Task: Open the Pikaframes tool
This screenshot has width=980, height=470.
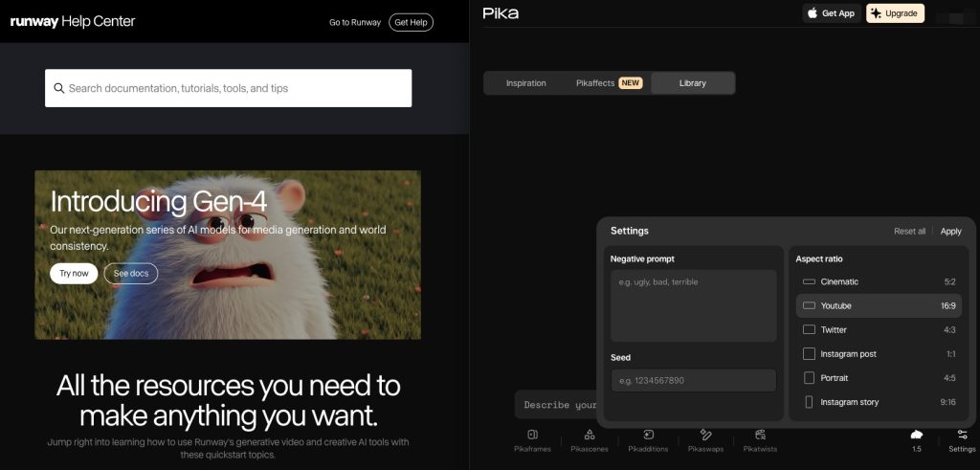Action: [532, 439]
